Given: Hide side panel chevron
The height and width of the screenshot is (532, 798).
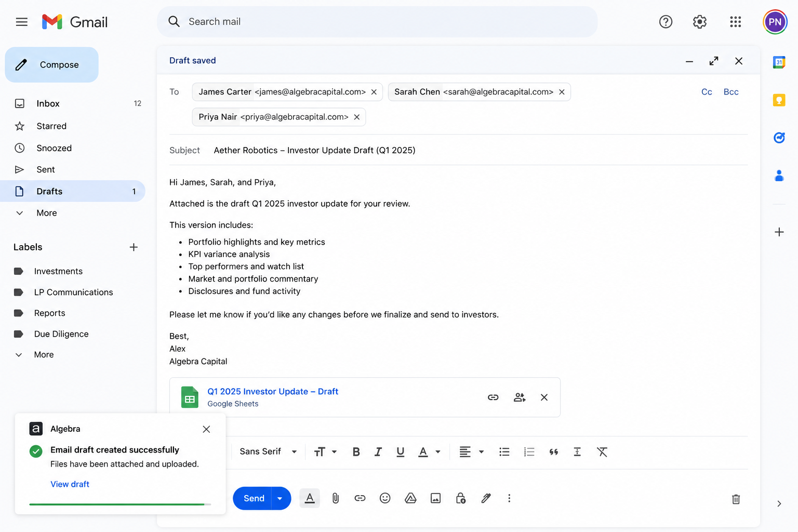Looking at the screenshot, I should (779, 503).
